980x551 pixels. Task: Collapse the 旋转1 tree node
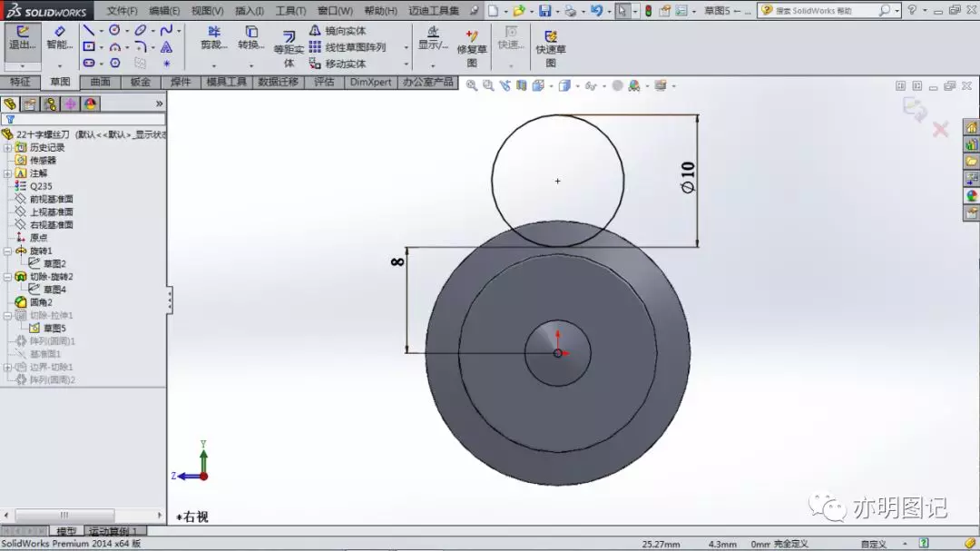pos(7,251)
